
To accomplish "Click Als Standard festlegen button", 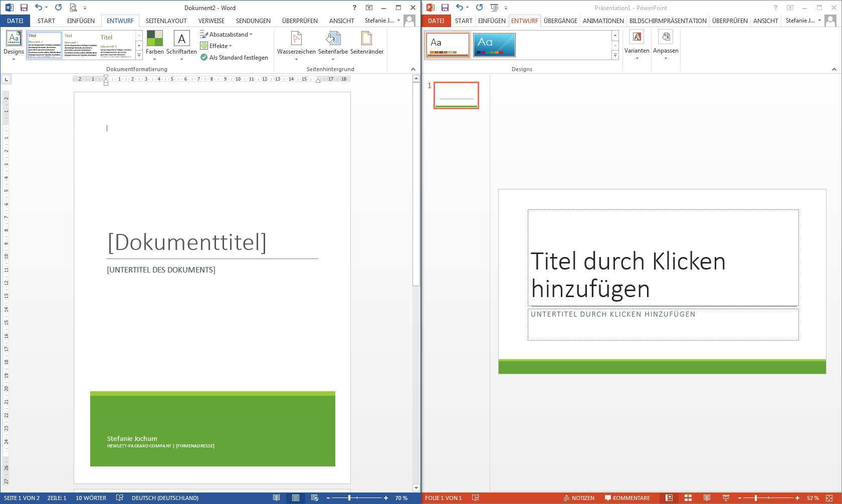I will tap(234, 58).
